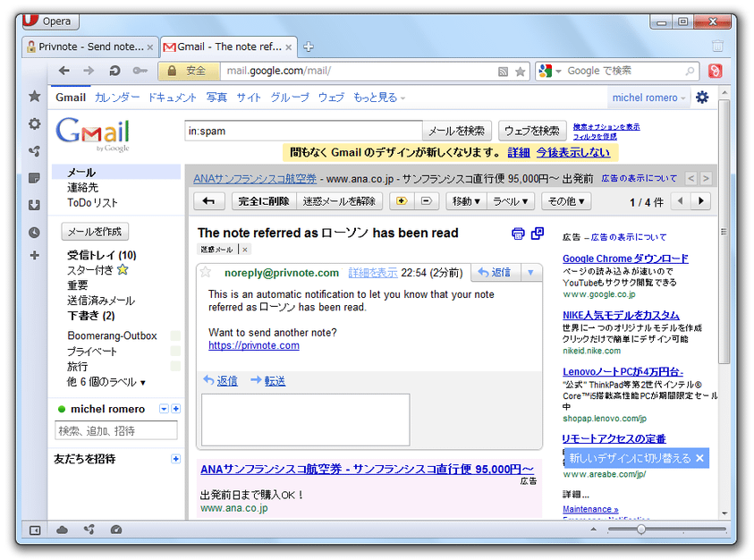Screen dimensions: 754x560
Task: Click the Opera Link cloud icon in status bar
Action: coord(62,530)
